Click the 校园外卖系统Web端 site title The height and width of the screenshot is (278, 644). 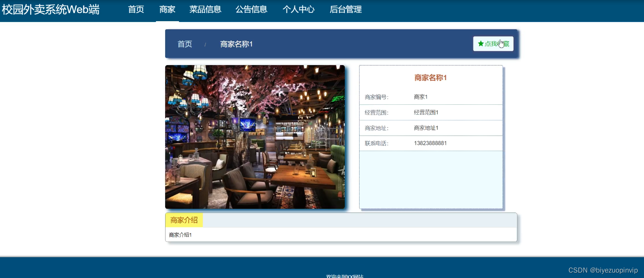point(50,10)
